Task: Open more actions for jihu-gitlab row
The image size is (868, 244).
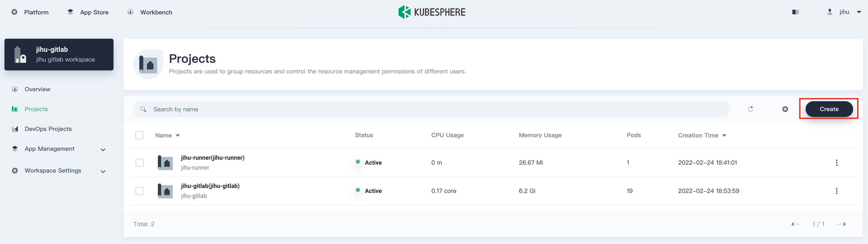Action: (836, 191)
